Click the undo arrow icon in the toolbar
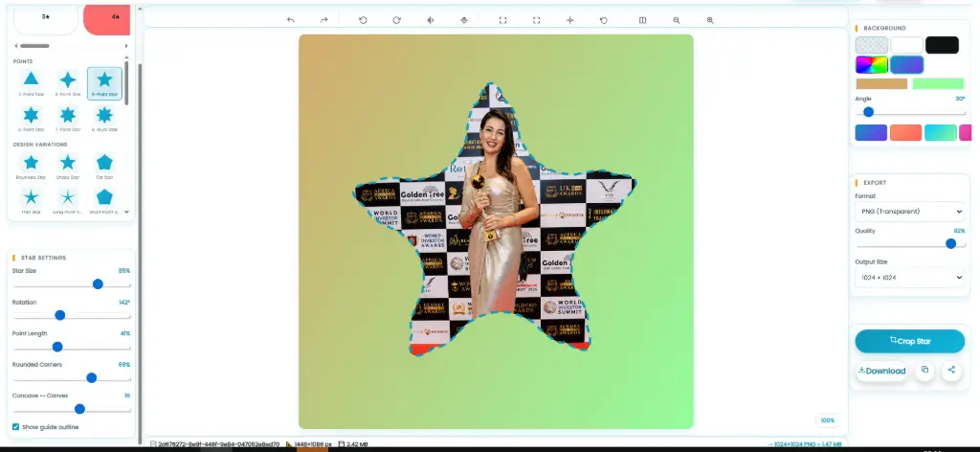Viewport: 980px width, 452px height. pos(291,20)
